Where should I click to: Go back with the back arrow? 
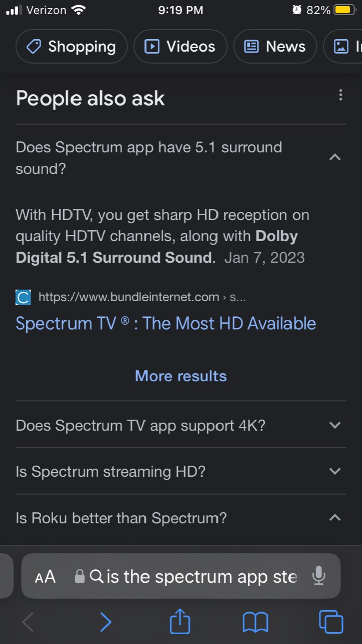click(28, 622)
